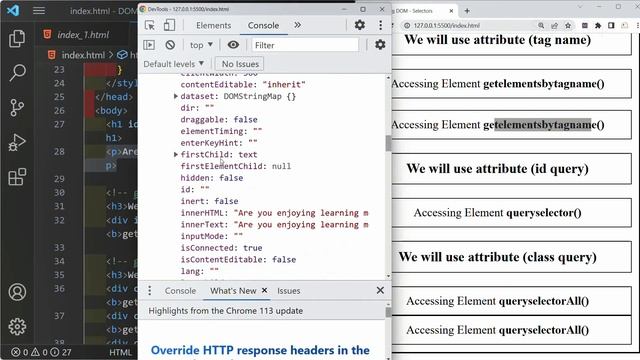Click the console output scrollbar thumb
Image resolution: width=640 pixels, height=360 pixels.
(388, 143)
